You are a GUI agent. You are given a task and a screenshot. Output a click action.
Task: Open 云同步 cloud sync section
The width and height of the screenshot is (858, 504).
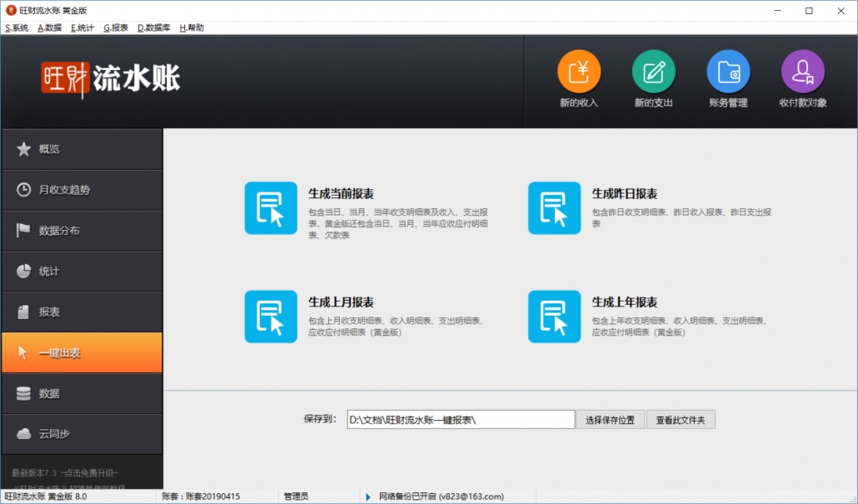coord(82,434)
